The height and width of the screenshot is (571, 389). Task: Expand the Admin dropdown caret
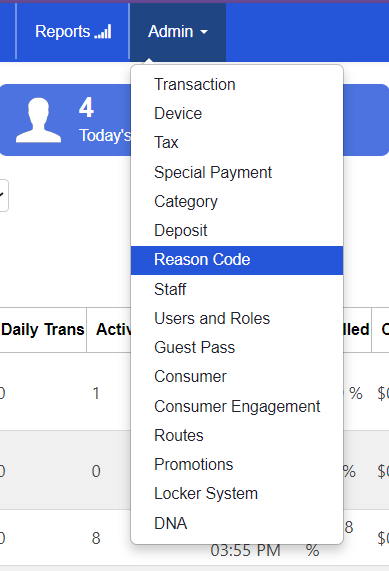click(204, 32)
